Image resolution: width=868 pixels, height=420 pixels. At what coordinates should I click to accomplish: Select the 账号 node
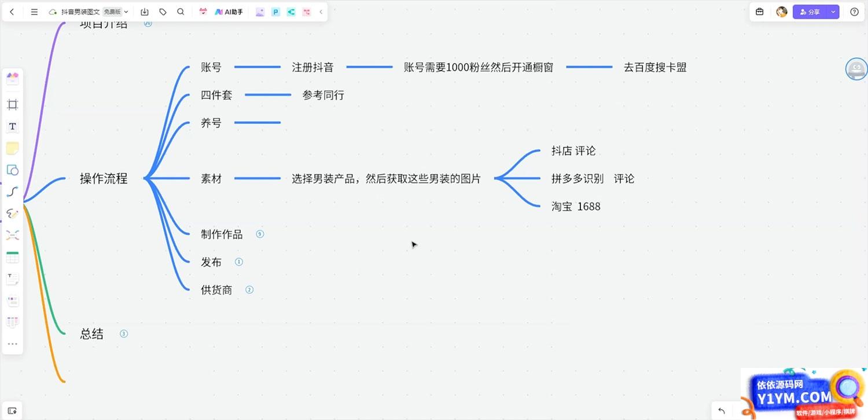pos(211,67)
